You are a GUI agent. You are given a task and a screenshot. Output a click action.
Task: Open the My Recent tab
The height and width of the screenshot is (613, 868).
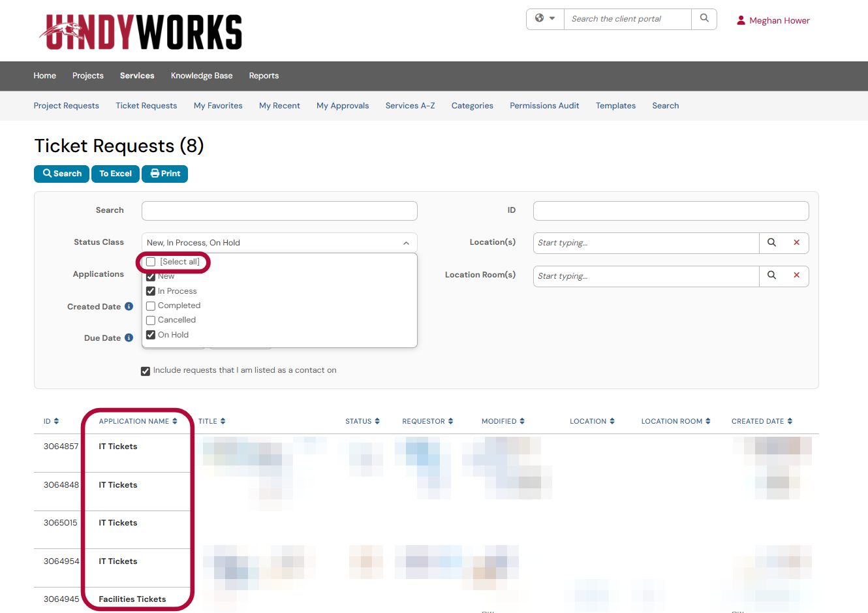coord(279,106)
